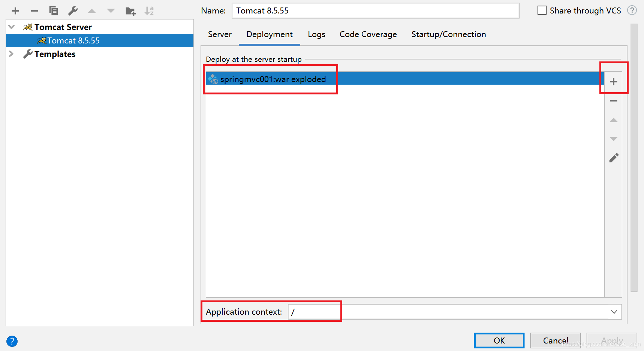
Task: Click the Apply button
Action: (x=612, y=341)
